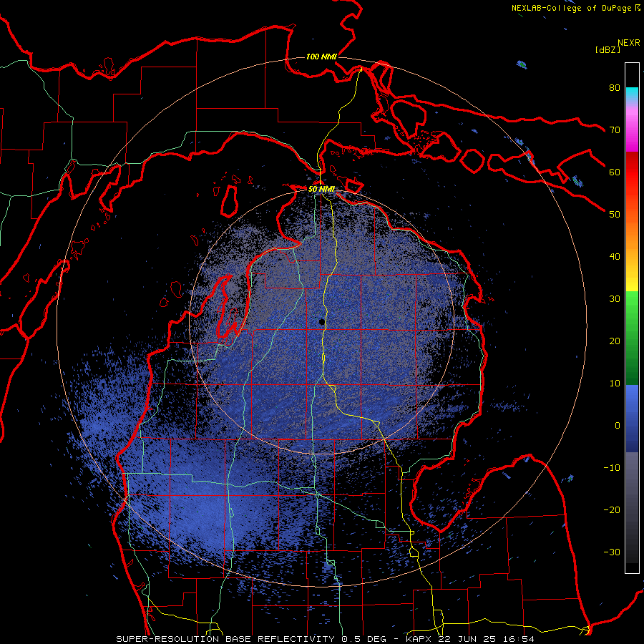
Task: Click the blue segment of the color bar
Action: [x=632, y=418]
